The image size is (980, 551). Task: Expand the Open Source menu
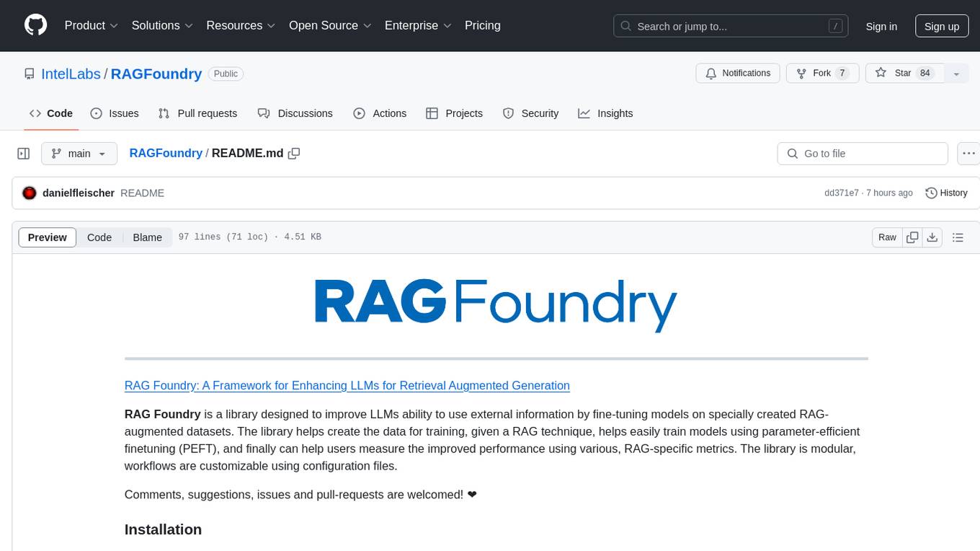point(330,25)
